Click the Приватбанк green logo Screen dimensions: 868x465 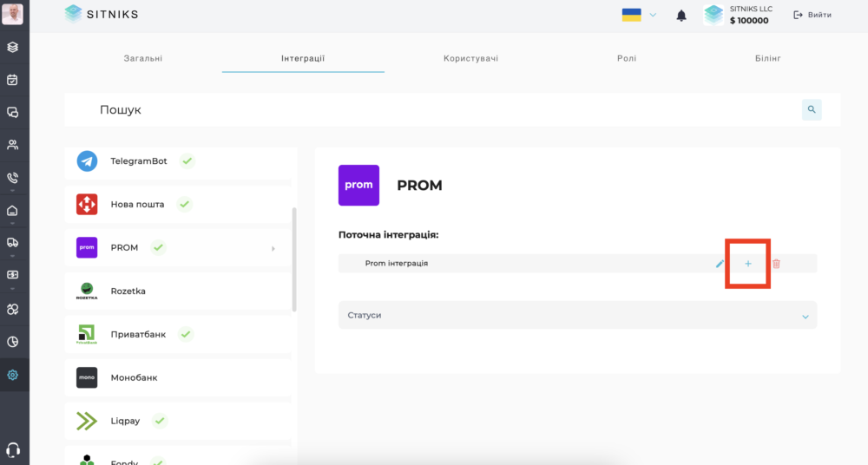87,334
